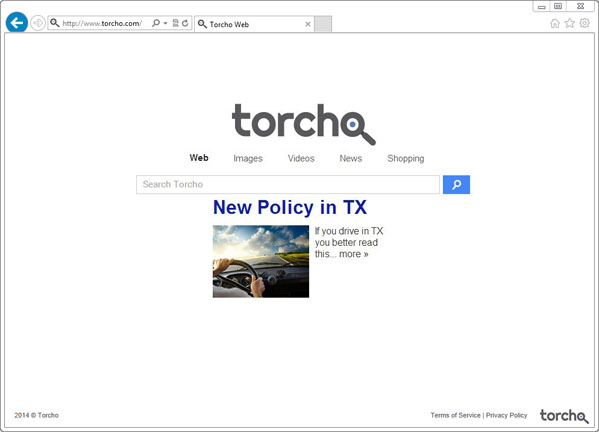Viewport: 599px width, 432px height.
Task: Click the driving car ad thumbnail
Action: [261, 261]
